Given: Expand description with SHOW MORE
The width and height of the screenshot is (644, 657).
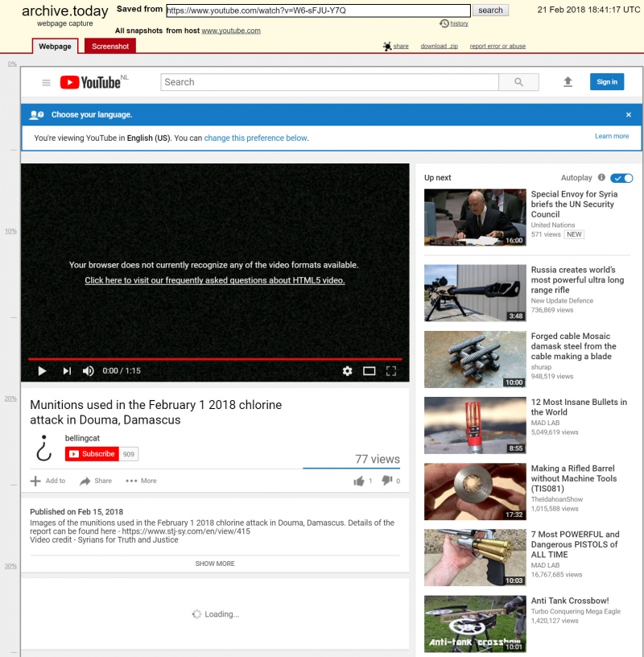Looking at the screenshot, I should click(x=215, y=564).
